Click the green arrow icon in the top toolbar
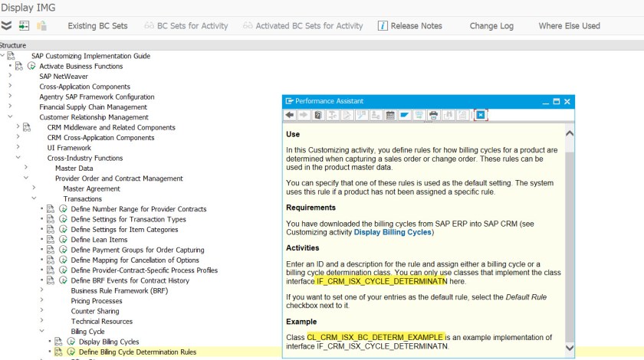 click(24, 26)
